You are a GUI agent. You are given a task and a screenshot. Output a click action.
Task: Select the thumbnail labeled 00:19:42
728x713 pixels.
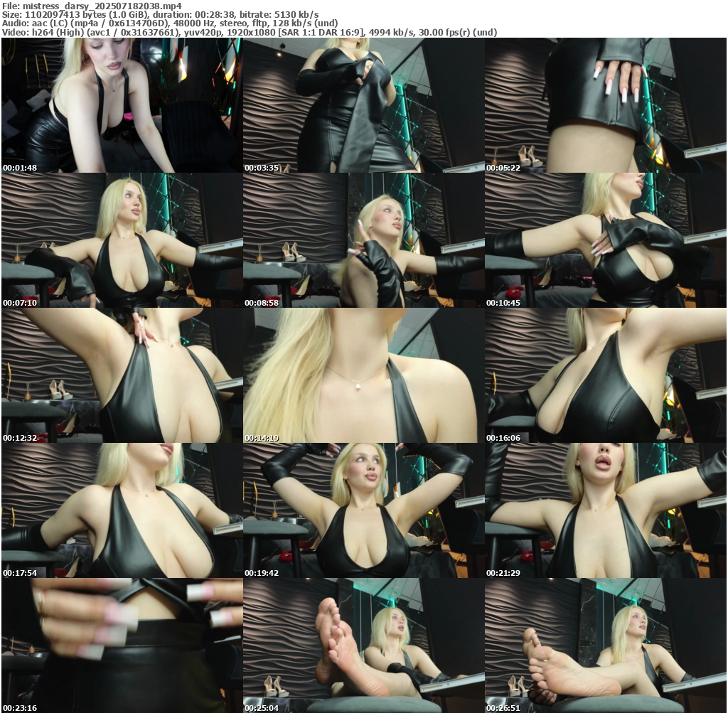363,510
